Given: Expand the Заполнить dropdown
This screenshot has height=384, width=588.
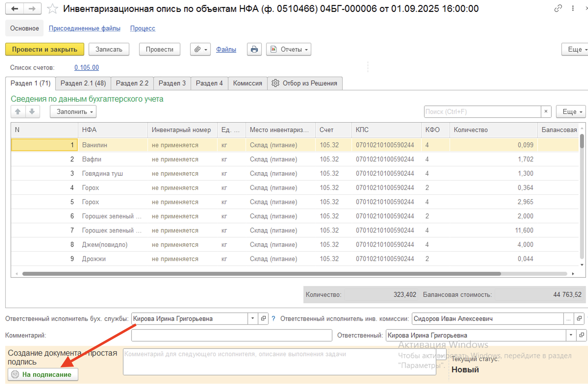Looking at the screenshot, I should pyautogui.click(x=73, y=112).
